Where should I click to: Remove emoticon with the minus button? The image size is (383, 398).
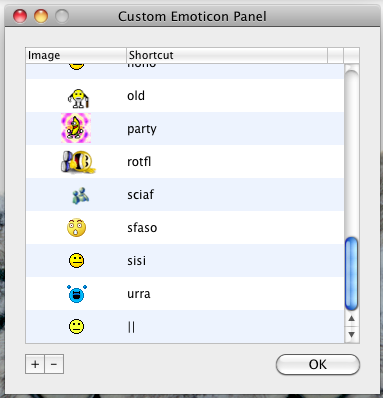pyautogui.click(x=54, y=364)
